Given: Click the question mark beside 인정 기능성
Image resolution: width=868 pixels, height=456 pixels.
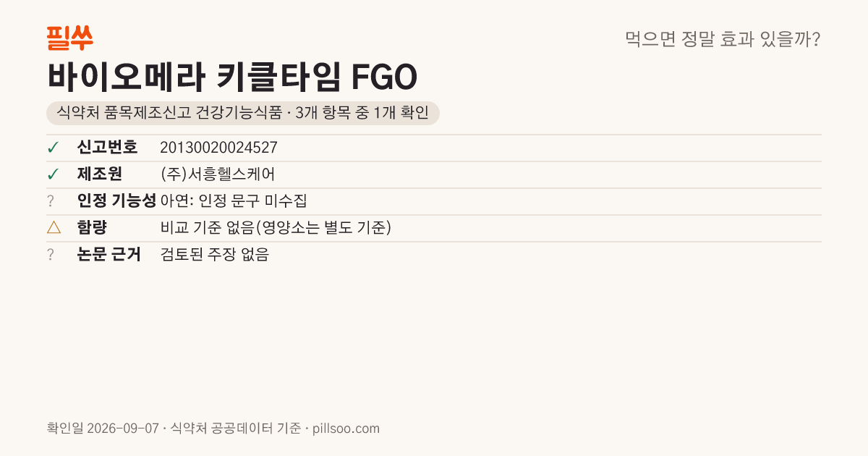Looking at the screenshot, I should coord(51,201).
